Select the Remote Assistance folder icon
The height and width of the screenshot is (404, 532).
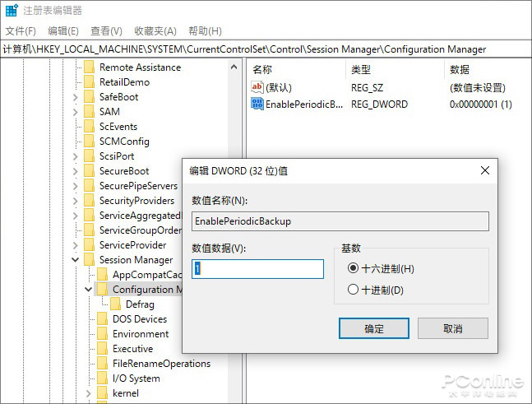click(90, 67)
